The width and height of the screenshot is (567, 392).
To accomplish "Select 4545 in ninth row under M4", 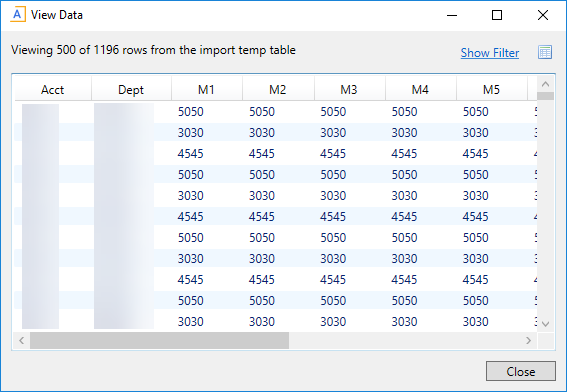I will click(404, 280).
